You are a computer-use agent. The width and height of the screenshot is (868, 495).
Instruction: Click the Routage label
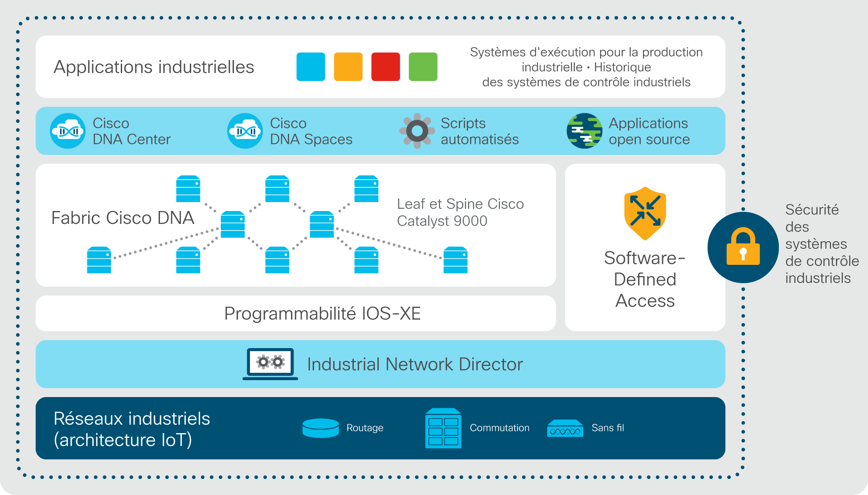pos(365,428)
